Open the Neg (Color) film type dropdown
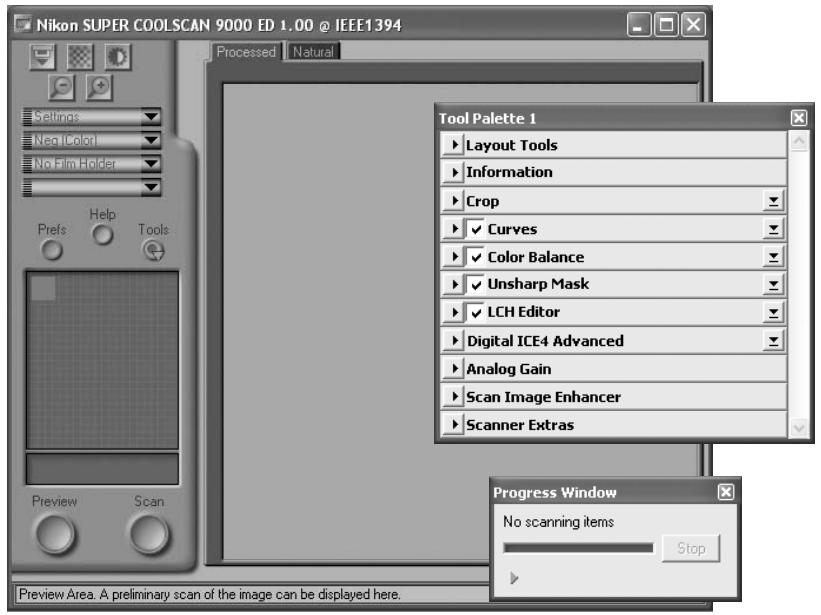Image resolution: width=821 pixels, height=615 pixels. [92, 140]
